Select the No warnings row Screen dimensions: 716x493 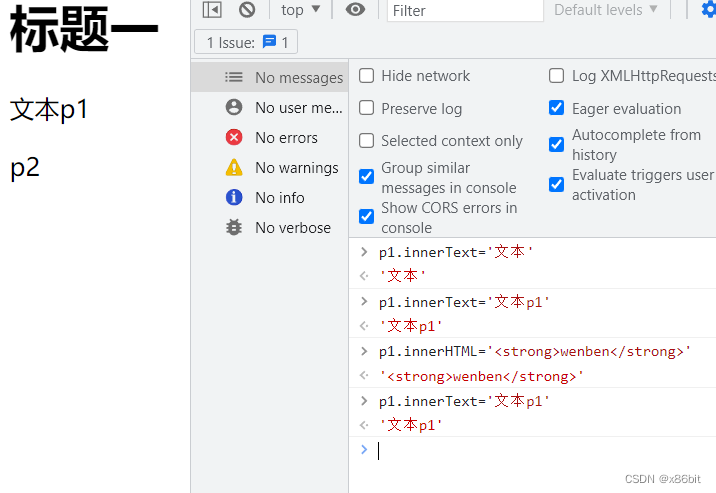click(269, 168)
